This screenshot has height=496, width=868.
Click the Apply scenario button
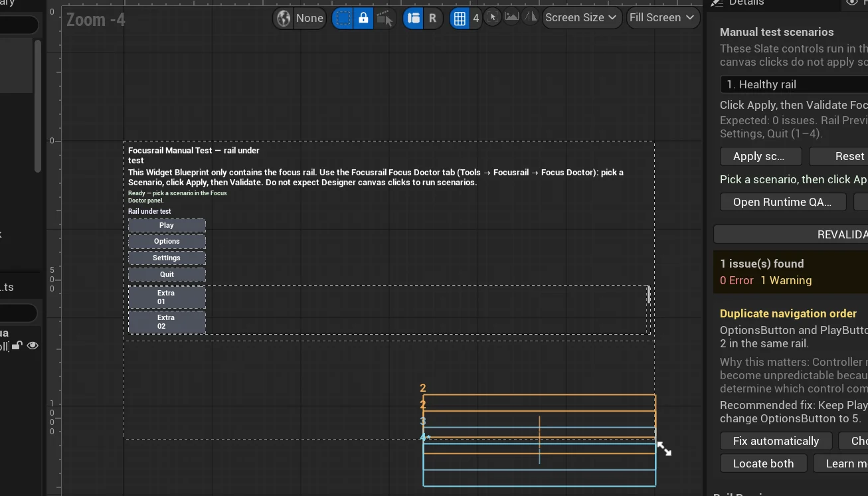click(x=760, y=156)
